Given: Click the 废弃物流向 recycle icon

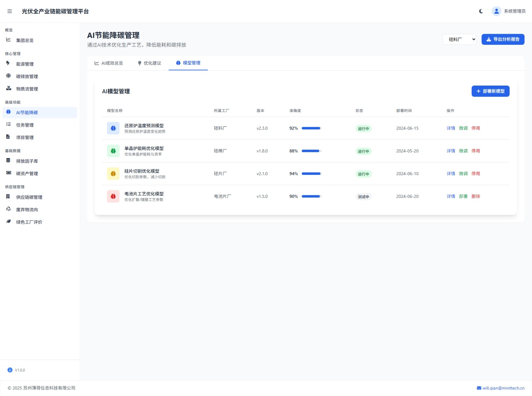Looking at the screenshot, I should click(8, 209).
